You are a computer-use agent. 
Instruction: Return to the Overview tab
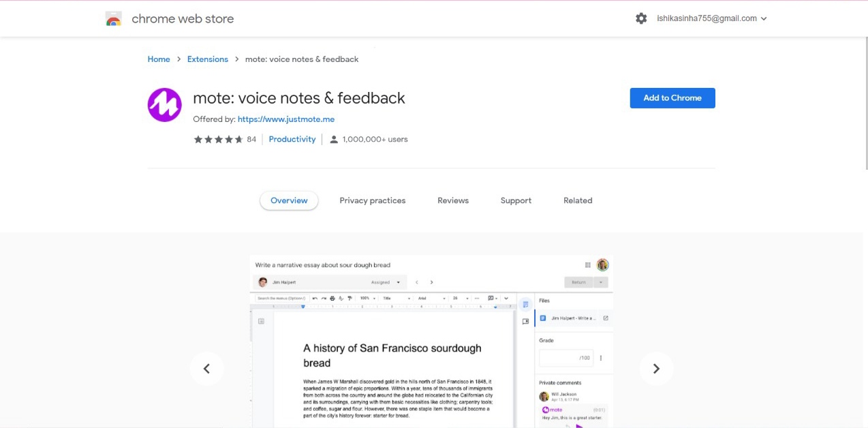pyautogui.click(x=288, y=200)
